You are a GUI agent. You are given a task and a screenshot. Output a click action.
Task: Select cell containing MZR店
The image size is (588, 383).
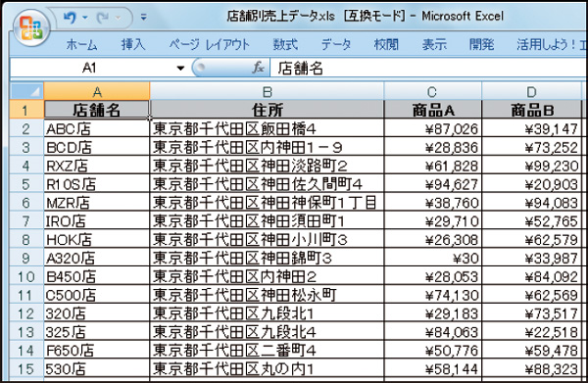pos(97,203)
